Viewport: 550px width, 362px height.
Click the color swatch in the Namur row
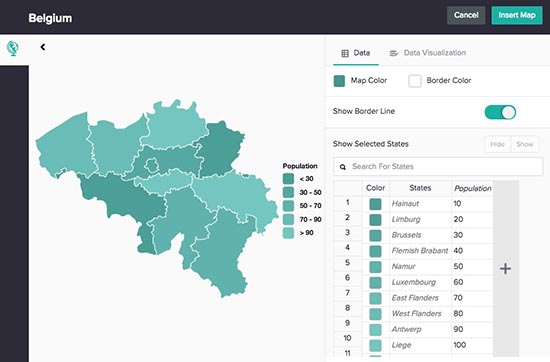(375, 267)
